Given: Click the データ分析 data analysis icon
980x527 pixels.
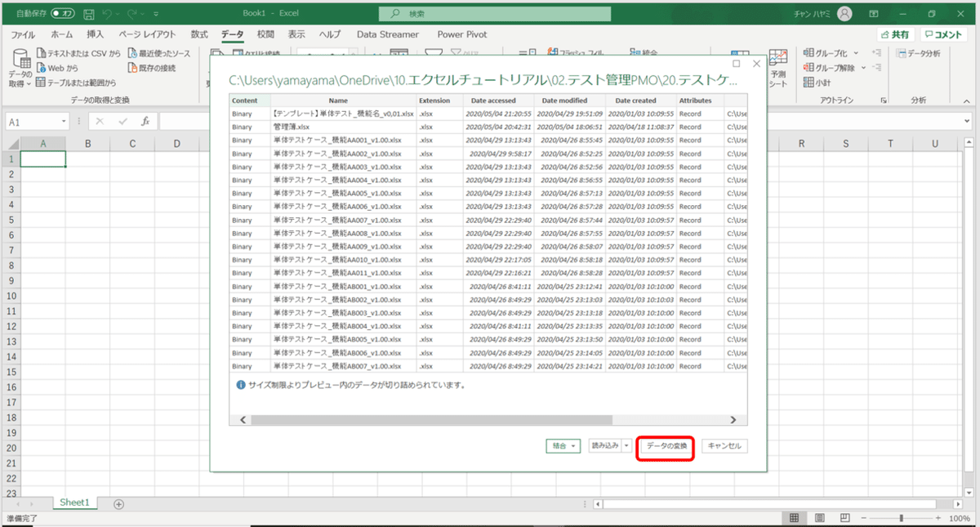Looking at the screenshot, I should [902, 53].
